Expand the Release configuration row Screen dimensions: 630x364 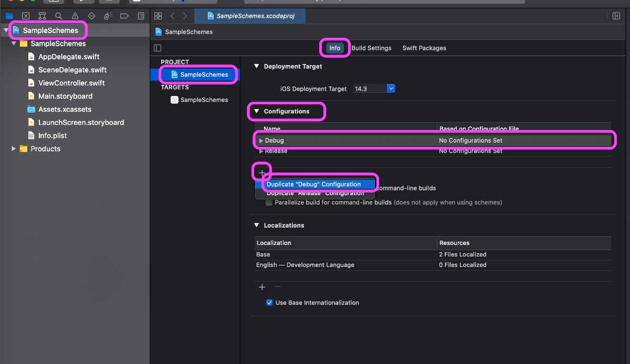[261, 151]
